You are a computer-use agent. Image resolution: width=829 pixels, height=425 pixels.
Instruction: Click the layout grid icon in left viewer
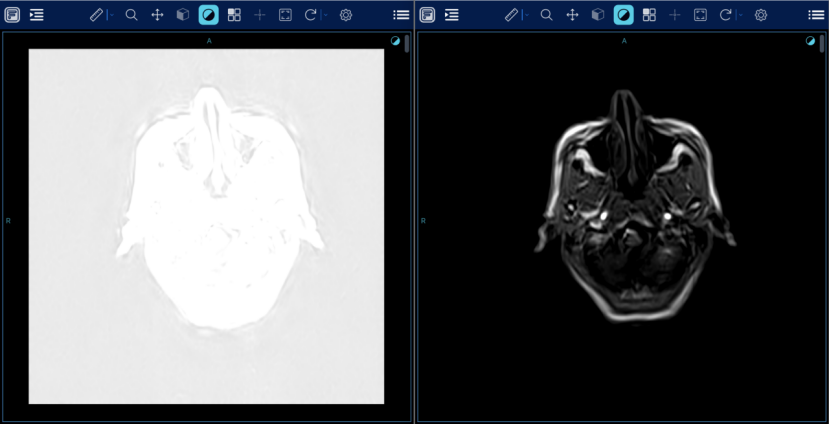pyautogui.click(x=234, y=15)
